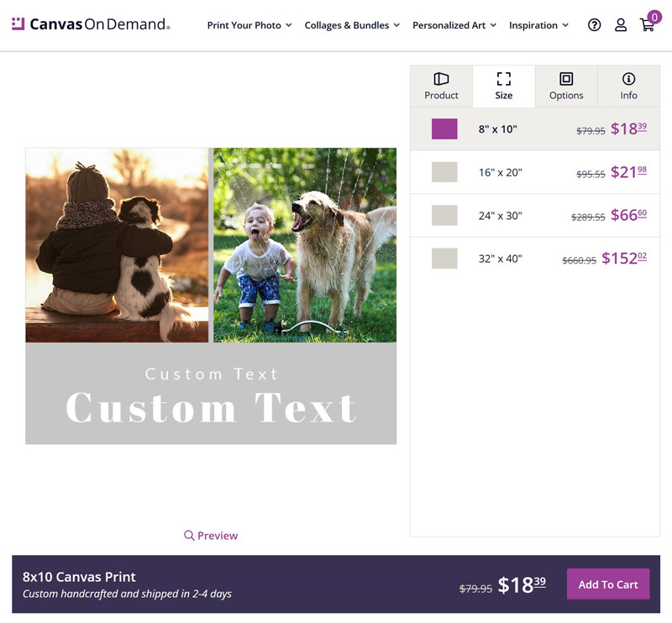Click the collage canvas preview image
672x623 pixels.
coord(211,294)
